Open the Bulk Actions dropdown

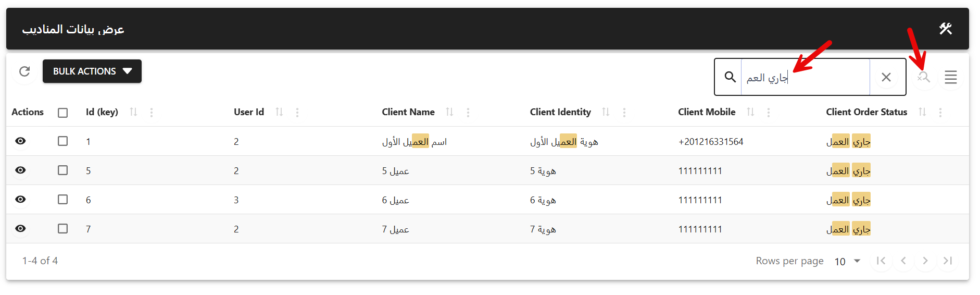92,71
